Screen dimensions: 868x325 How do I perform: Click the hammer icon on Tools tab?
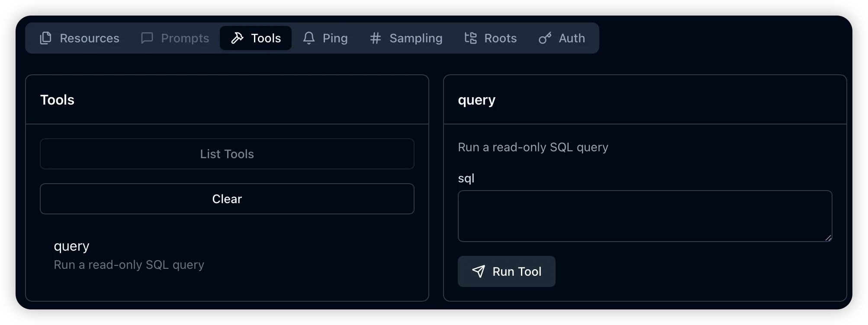[237, 38]
